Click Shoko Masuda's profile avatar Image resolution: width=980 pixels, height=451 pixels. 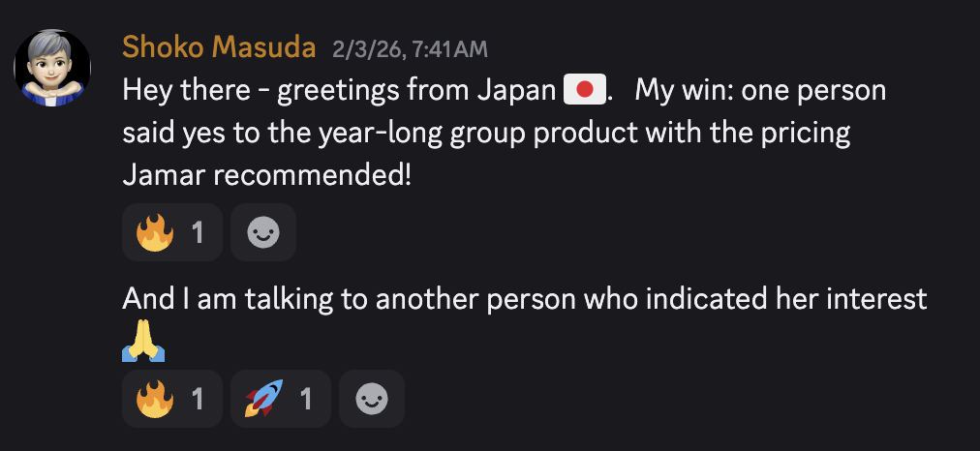(x=52, y=68)
